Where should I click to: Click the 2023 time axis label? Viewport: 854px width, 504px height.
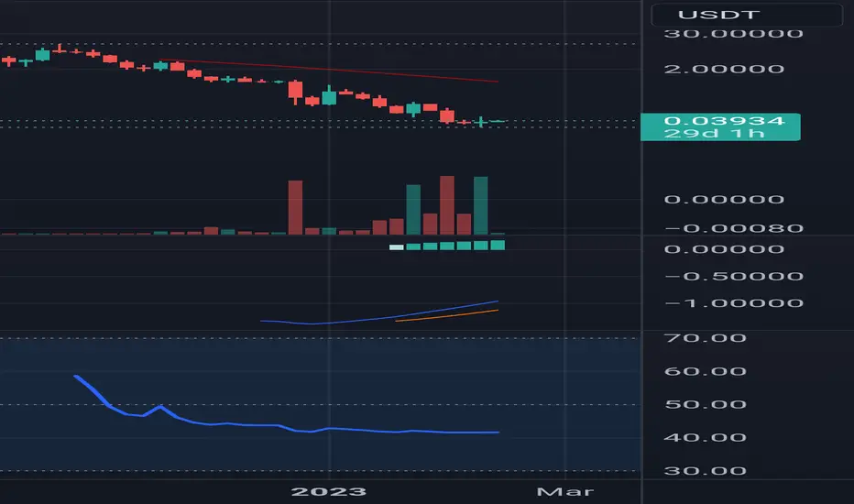[329, 491]
